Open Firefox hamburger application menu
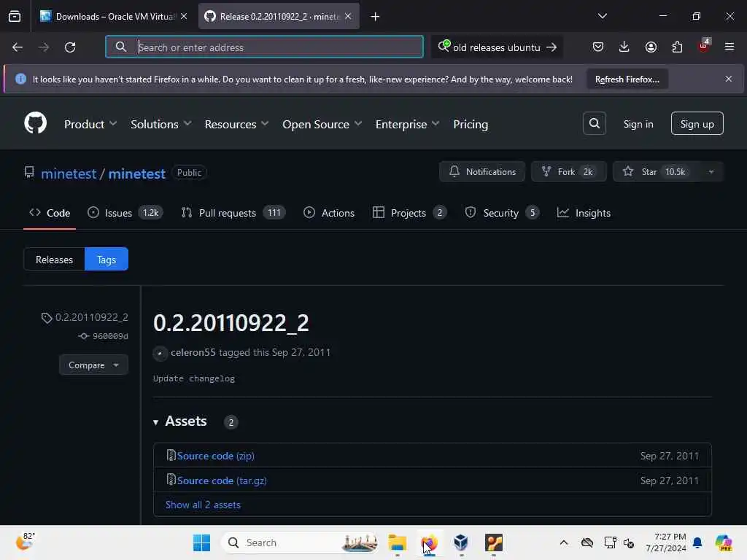This screenshot has width=747, height=560. click(729, 47)
